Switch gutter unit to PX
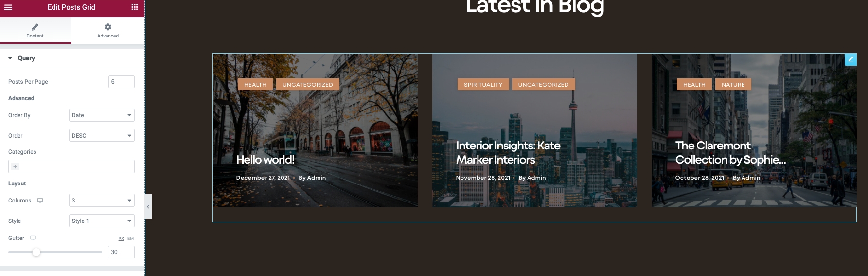This screenshot has width=868, height=276. 121,239
